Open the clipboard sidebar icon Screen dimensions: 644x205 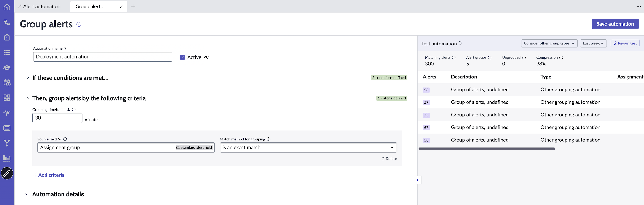[7, 37]
